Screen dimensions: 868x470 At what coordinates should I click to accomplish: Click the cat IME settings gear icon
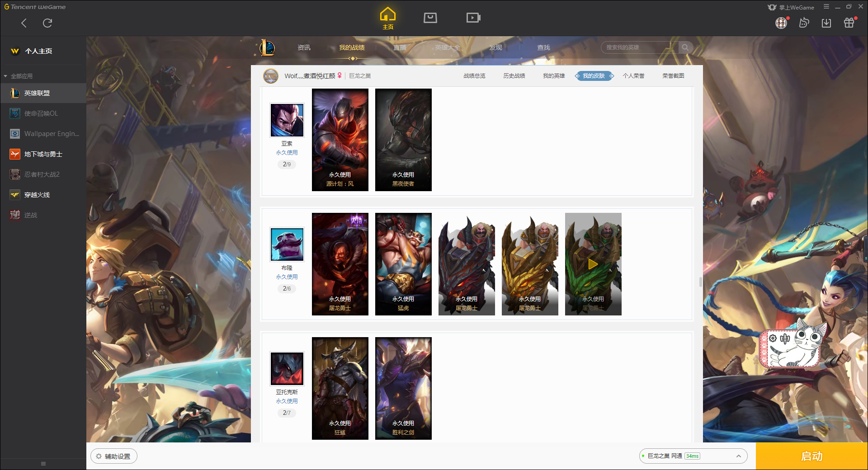click(x=773, y=338)
